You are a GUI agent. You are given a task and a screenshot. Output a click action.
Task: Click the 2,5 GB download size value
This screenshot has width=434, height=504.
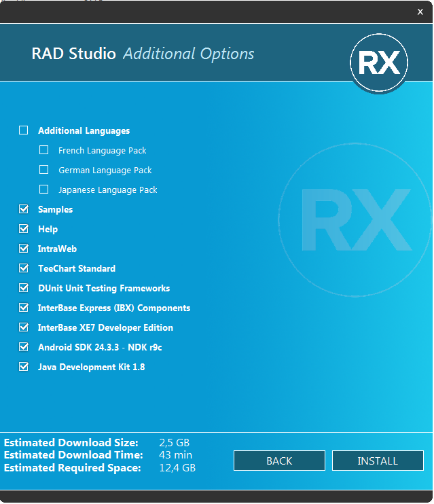click(x=174, y=443)
